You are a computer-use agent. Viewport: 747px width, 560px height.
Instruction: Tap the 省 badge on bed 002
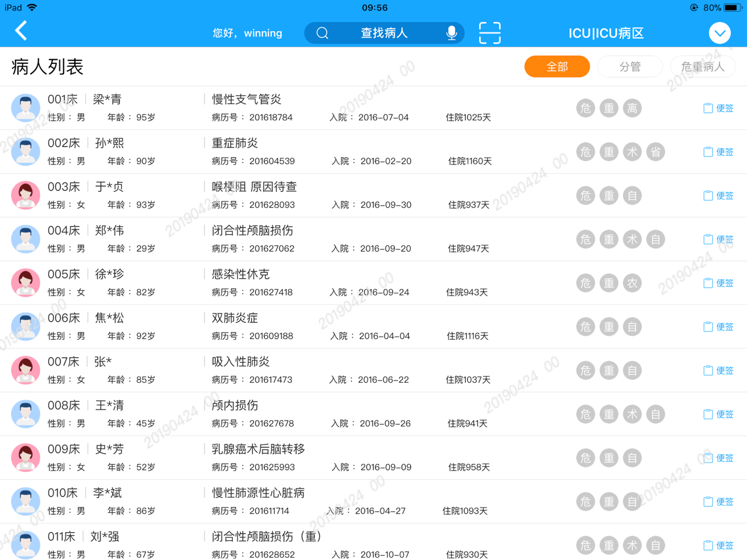click(x=655, y=152)
